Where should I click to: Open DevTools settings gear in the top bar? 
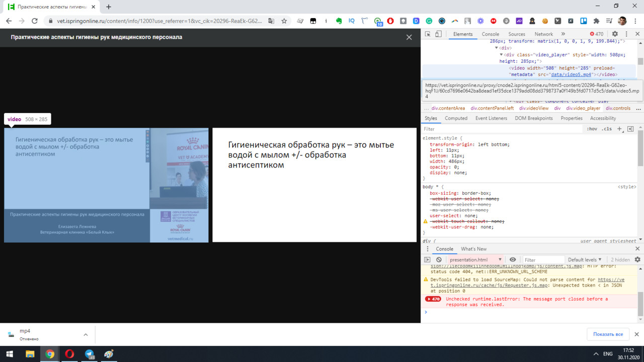[615, 34]
